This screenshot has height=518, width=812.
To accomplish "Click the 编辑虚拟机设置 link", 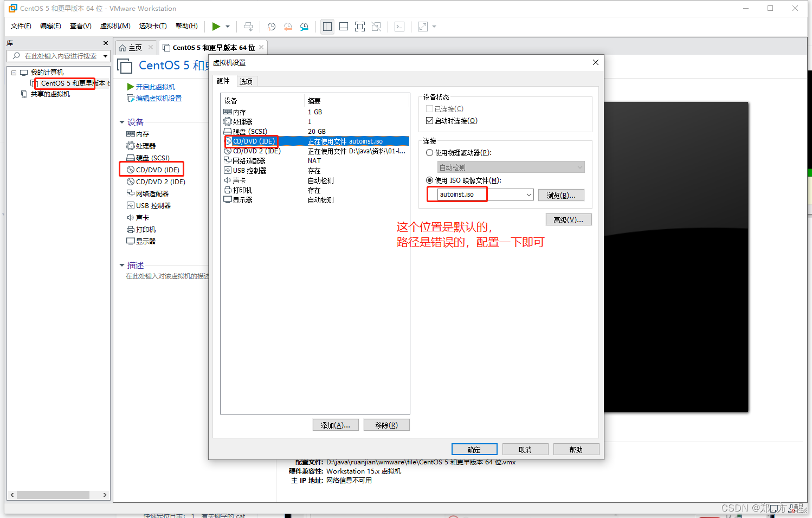I will 158,98.
